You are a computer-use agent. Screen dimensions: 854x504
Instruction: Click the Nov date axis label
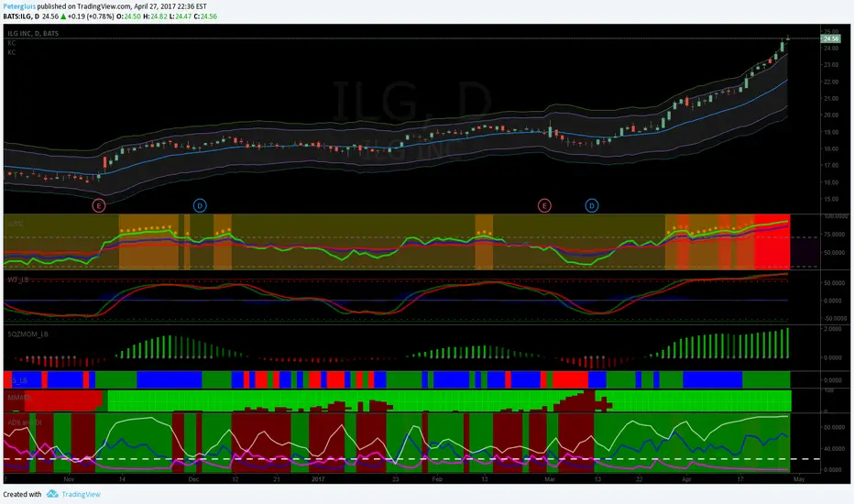tap(69, 479)
